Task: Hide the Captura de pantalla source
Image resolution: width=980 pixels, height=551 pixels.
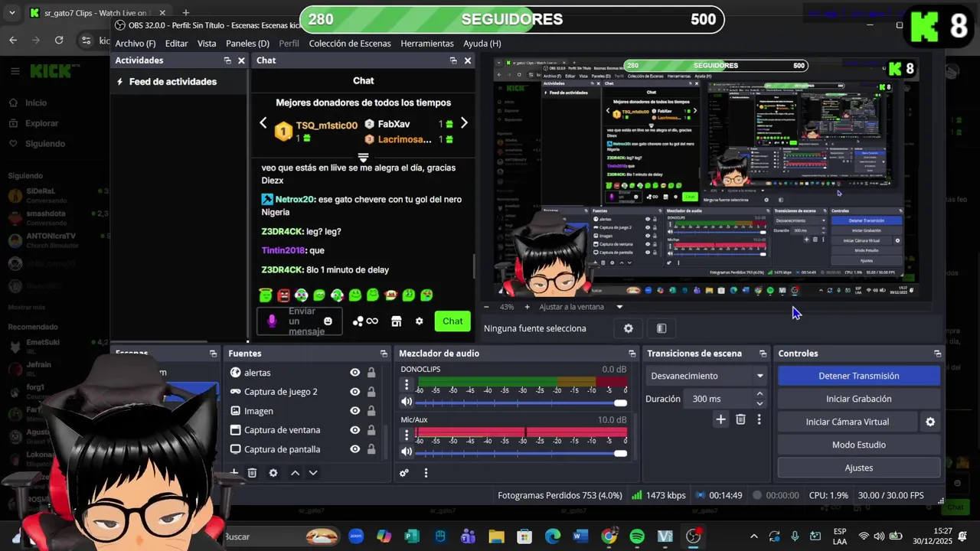Action: point(355,449)
